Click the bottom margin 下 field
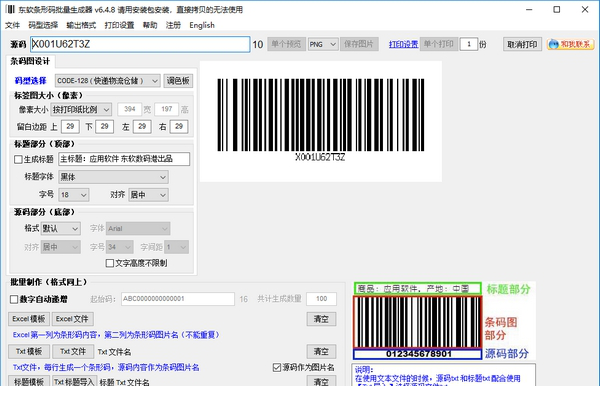Viewport: 600px width, 401px height. tap(104, 126)
